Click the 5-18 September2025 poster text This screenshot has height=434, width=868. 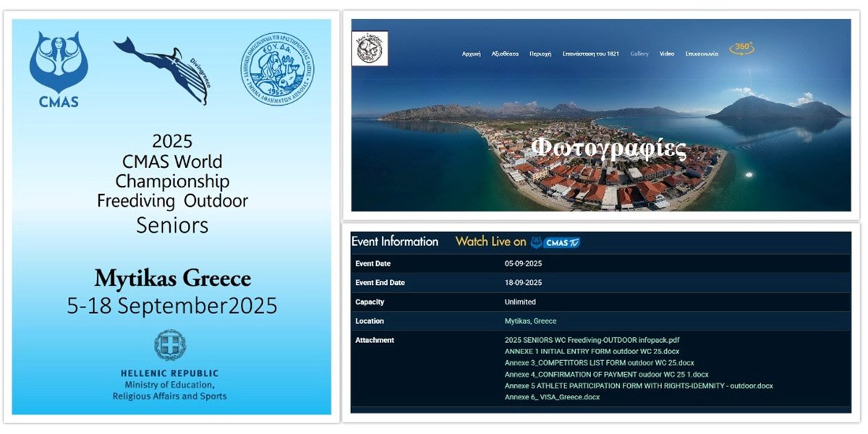pos(172,305)
